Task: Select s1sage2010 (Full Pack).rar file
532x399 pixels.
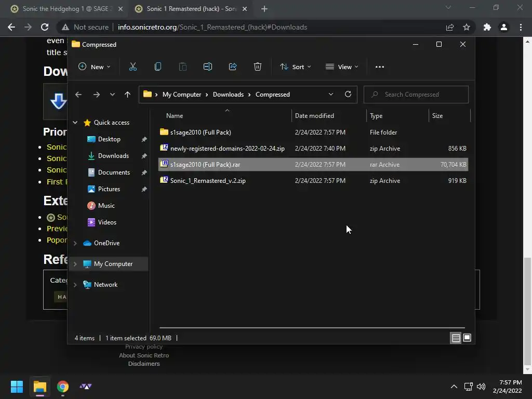Action: point(313,165)
